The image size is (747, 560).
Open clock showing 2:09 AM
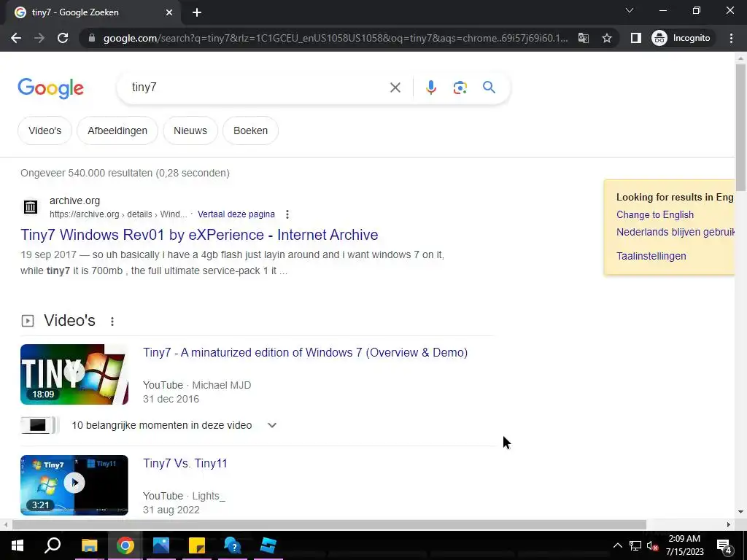click(x=684, y=545)
